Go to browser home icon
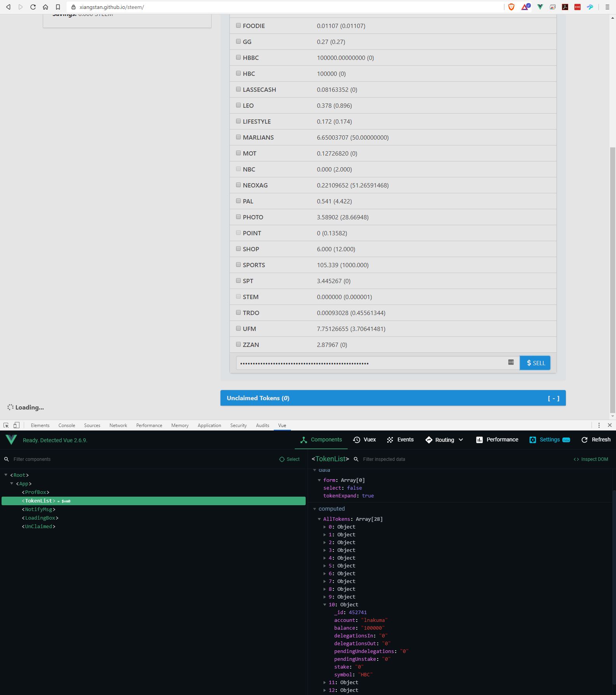 click(x=45, y=7)
